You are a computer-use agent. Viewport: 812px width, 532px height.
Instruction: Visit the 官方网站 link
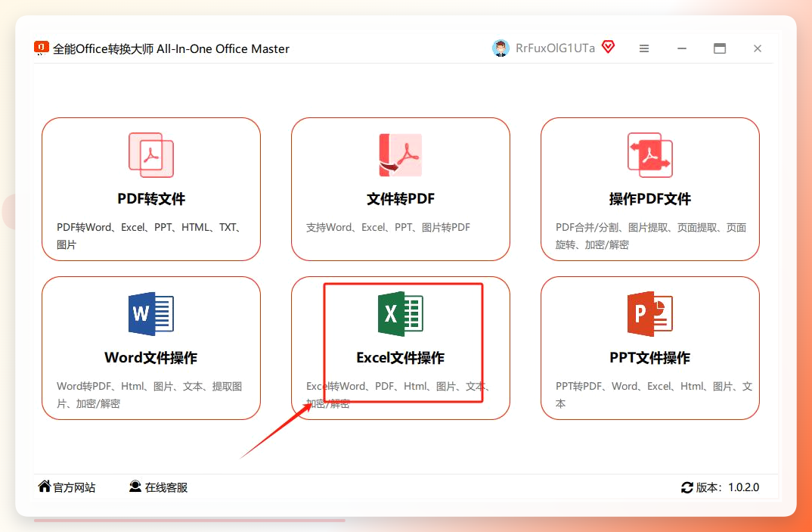(x=74, y=487)
